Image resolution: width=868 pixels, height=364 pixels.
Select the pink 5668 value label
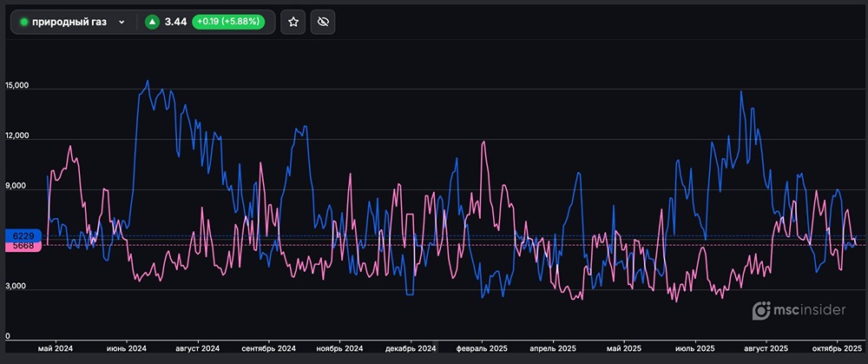(23, 247)
